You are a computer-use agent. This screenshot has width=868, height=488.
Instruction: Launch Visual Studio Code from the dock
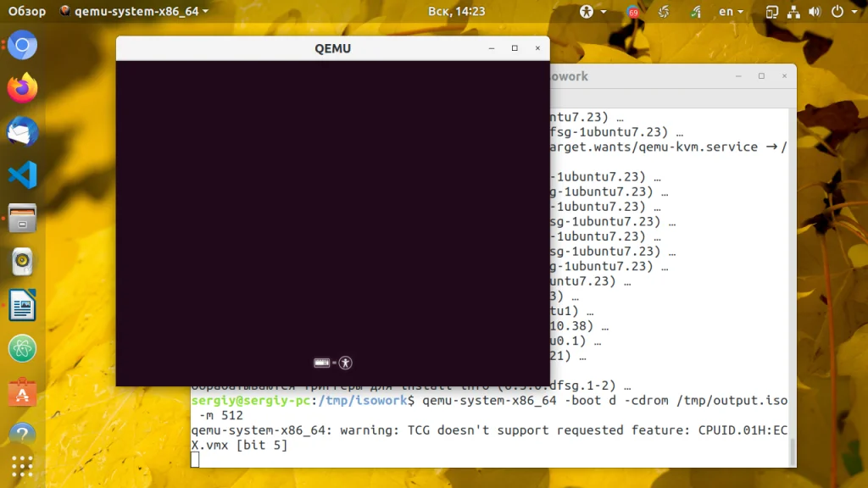point(22,175)
